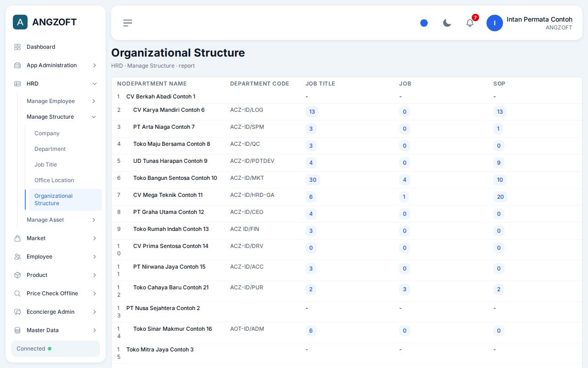Open notifications bell icon
The width and height of the screenshot is (588, 368).
470,23
